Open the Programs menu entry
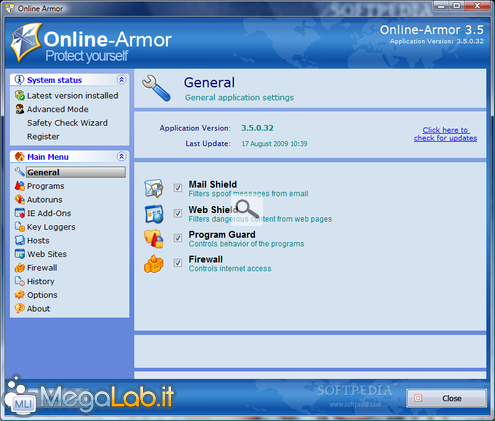 (x=45, y=186)
